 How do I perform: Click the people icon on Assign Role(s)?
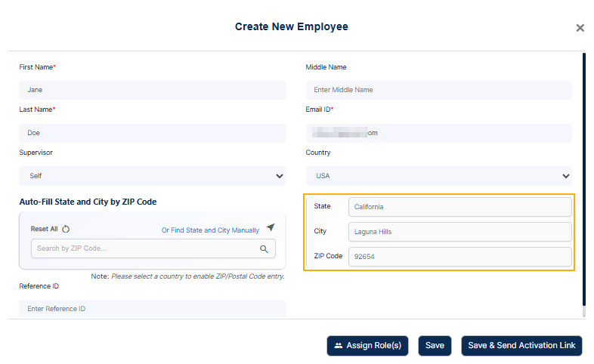click(339, 345)
